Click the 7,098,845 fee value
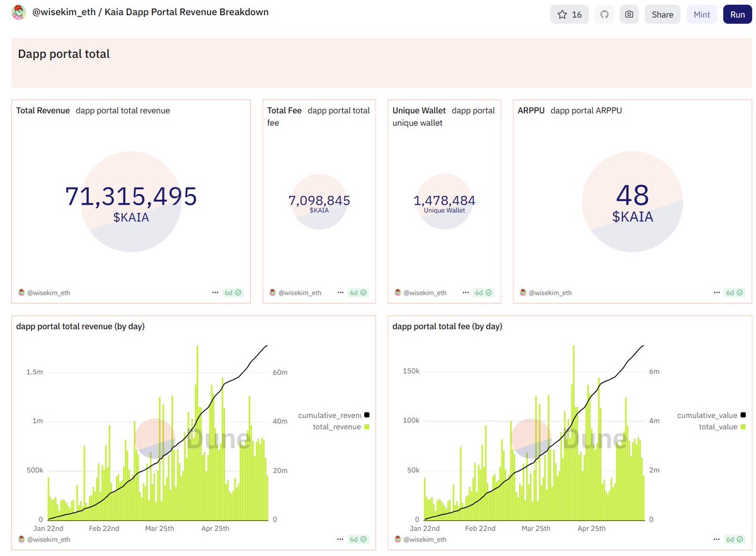 pyautogui.click(x=319, y=201)
